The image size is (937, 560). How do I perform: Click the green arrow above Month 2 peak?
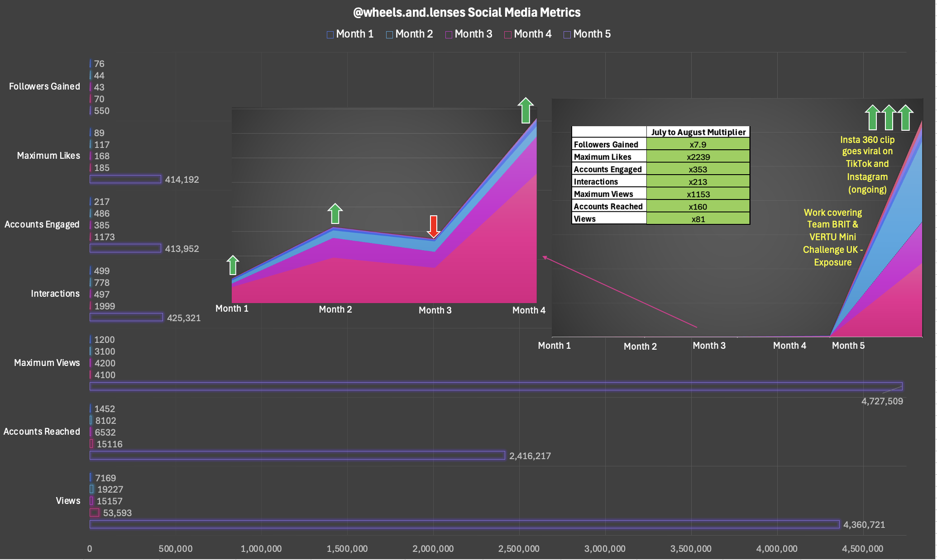pos(335,214)
